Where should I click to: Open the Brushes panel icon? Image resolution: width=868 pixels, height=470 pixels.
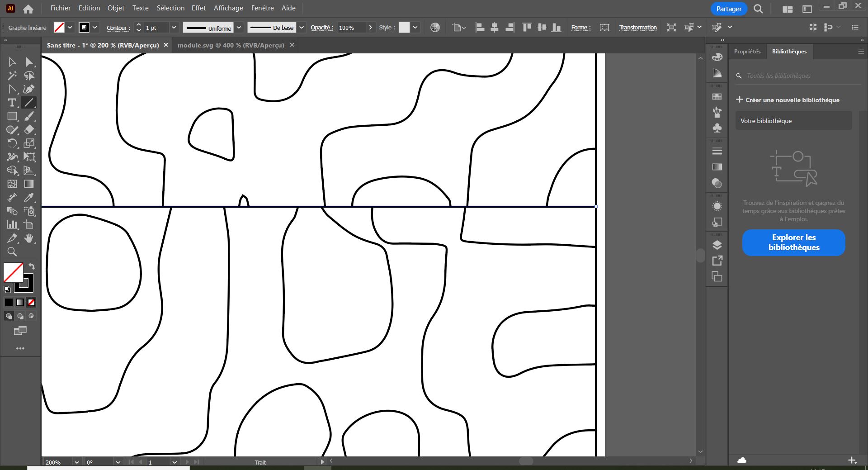717,112
